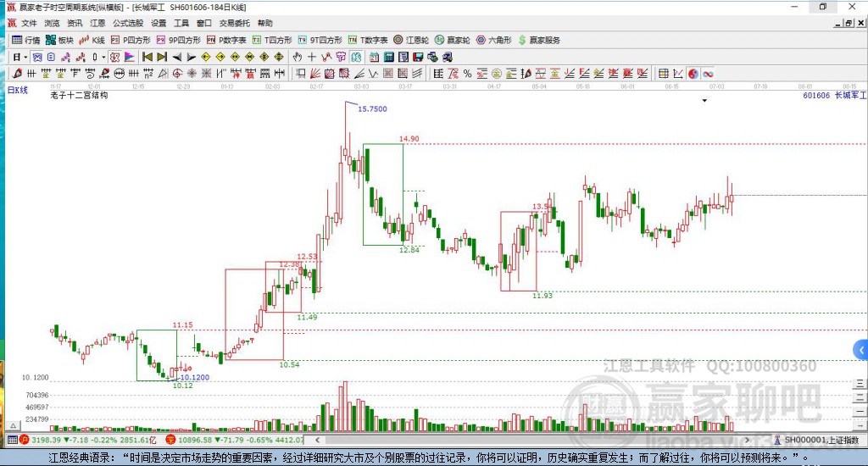Open the 9P四方形 tool

178,40
